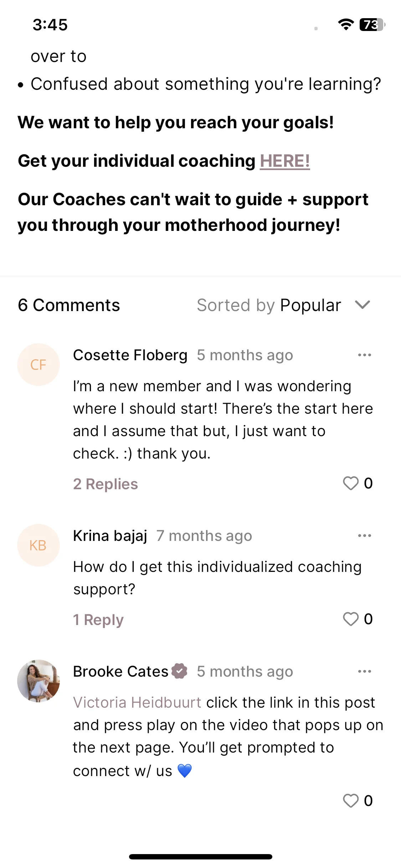Tap the battery indicator in status bar
This screenshot has height=868, width=401.
pos(372,25)
